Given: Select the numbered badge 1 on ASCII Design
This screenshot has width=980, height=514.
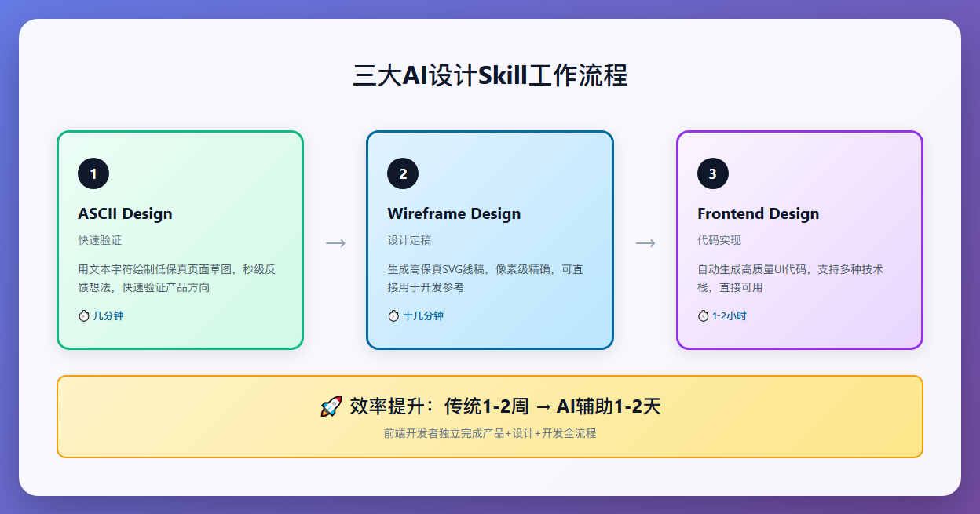Looking at the screenshot, I should 93,173.
